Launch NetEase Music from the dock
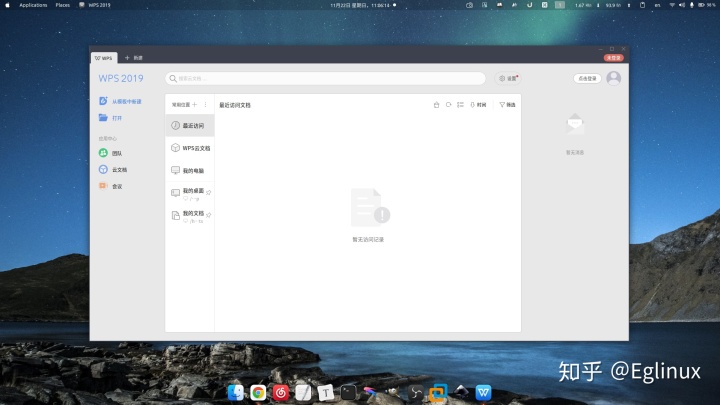 point(281,393)
